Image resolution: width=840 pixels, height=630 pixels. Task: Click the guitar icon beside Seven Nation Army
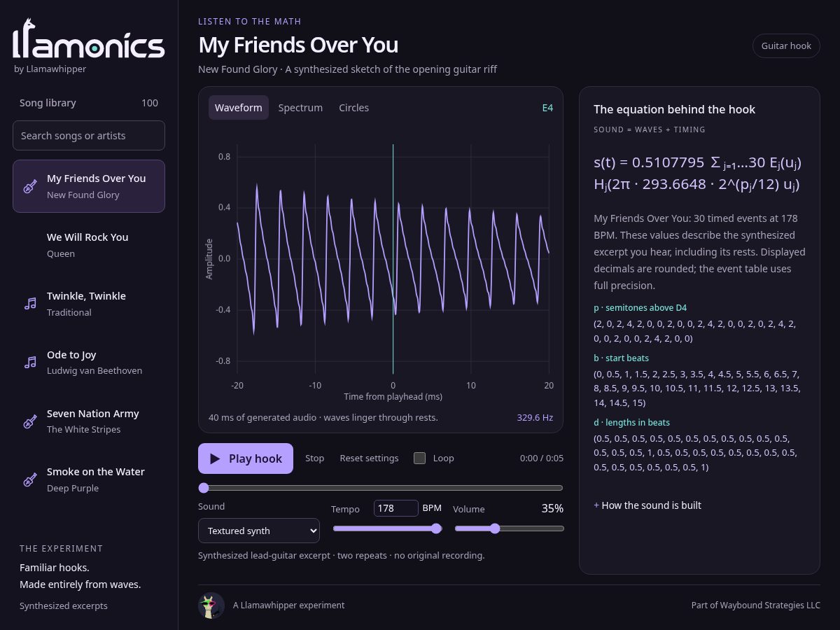click(x=30, y=421)
